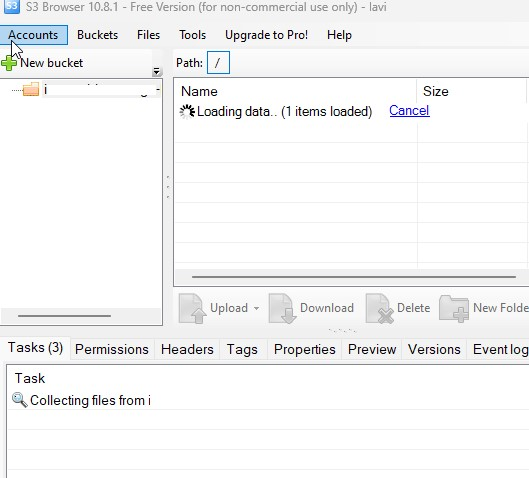Screen dimensions: 529x478
Task: Click the S3 Browser app icon
Action: click(x=11, y=6)
